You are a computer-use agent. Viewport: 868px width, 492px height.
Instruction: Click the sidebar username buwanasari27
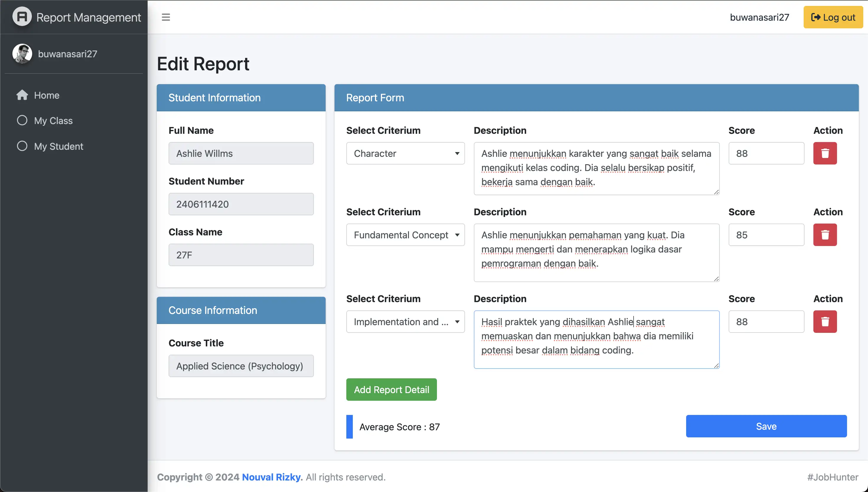click(x=68, y=54)
